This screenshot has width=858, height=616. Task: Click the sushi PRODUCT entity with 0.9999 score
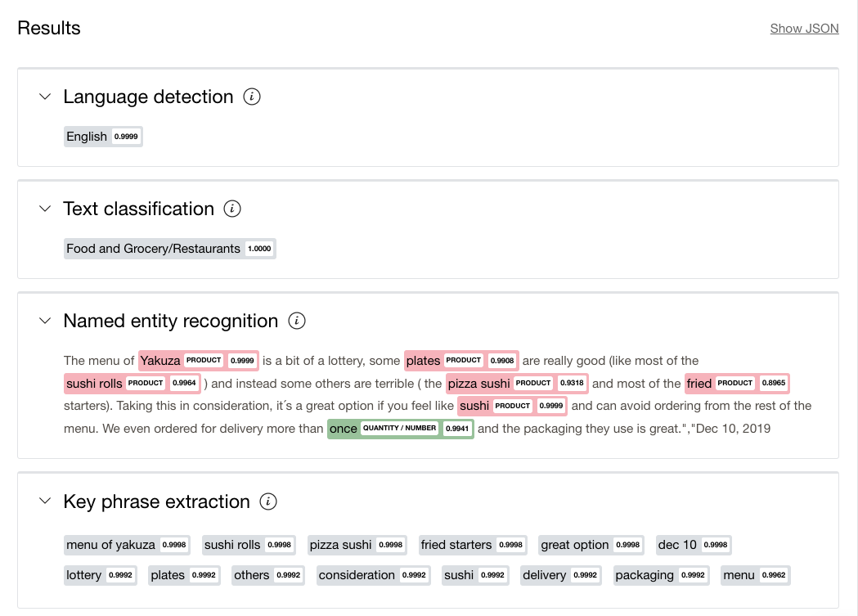pyautogui.click(x=512, y=406)
